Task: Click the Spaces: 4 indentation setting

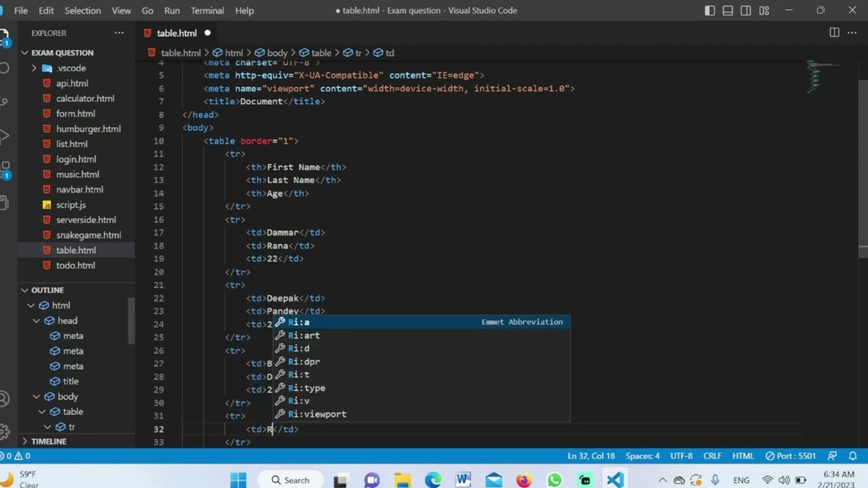Action: (642, 456)
